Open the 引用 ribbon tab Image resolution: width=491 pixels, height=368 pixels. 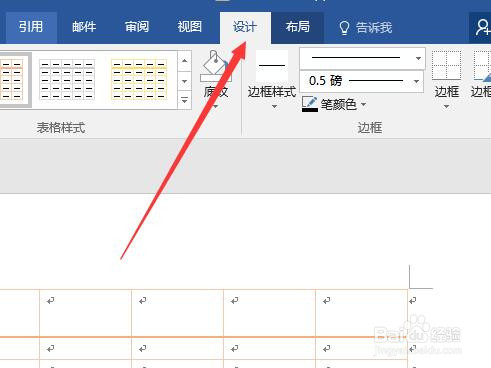click(x=31, y=27)
